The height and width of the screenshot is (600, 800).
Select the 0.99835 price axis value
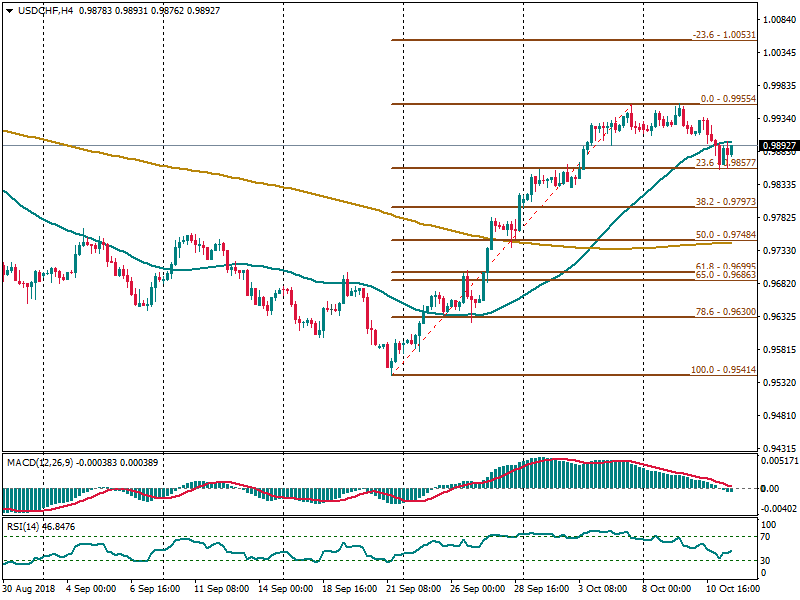(x=780, y=86)
